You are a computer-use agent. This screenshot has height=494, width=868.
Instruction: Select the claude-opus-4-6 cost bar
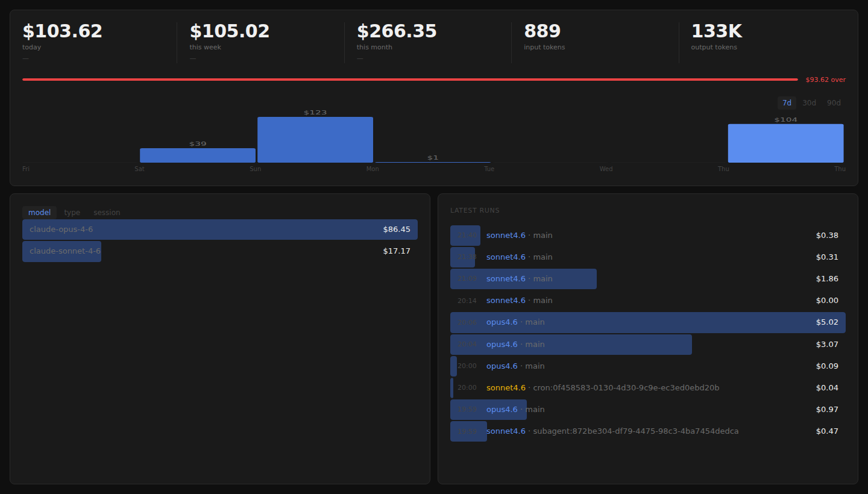[220, 229]
